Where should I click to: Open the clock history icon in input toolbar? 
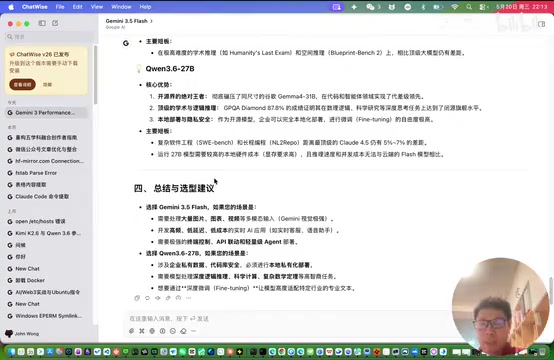173,331
